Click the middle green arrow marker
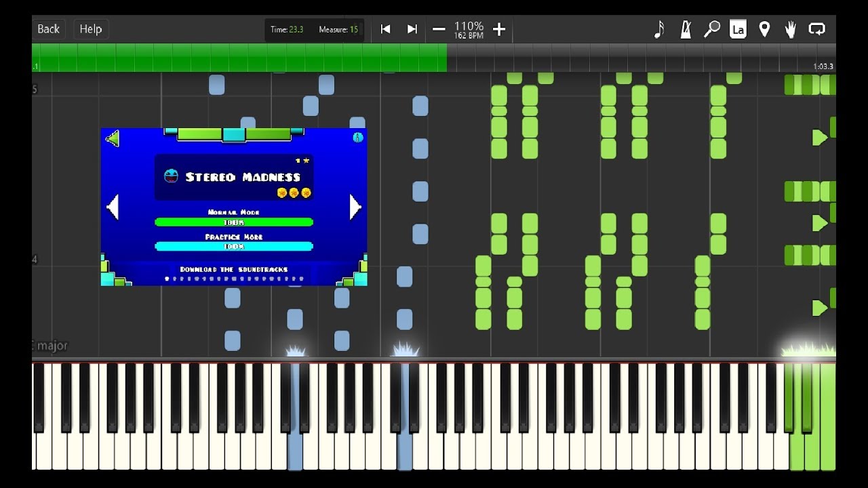The width and height of the screenshot is (868, 488). click(x=820, y=223)
